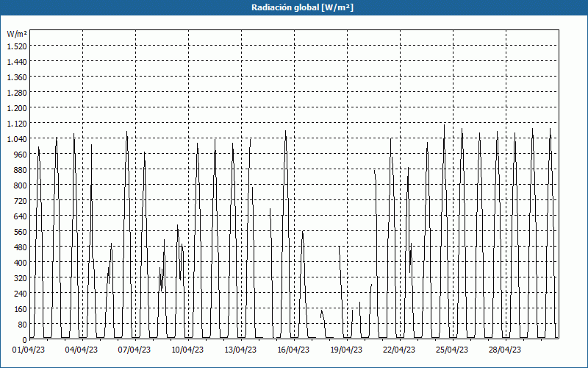This screenshot has width=588, height=368.
Task: Click the 480 y-axis label
Action: tap(21, 247)
